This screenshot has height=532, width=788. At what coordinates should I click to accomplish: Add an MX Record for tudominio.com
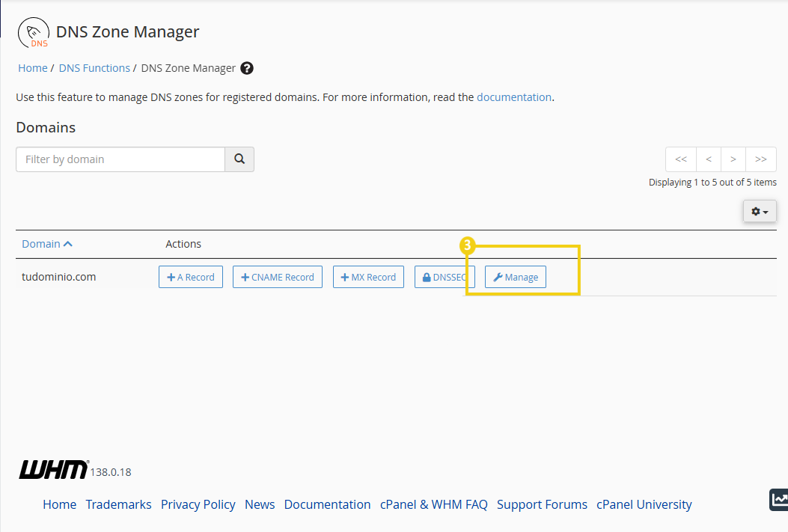(x=368, y=278)
